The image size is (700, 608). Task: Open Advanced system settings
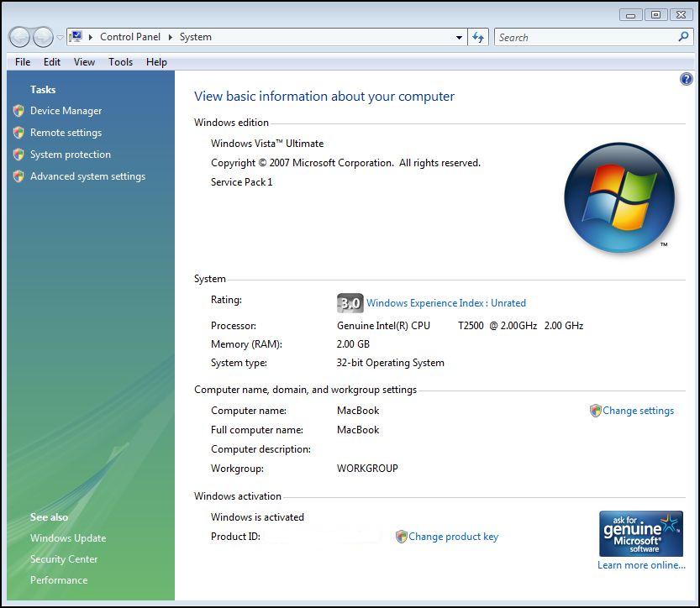tap(87, 176)
